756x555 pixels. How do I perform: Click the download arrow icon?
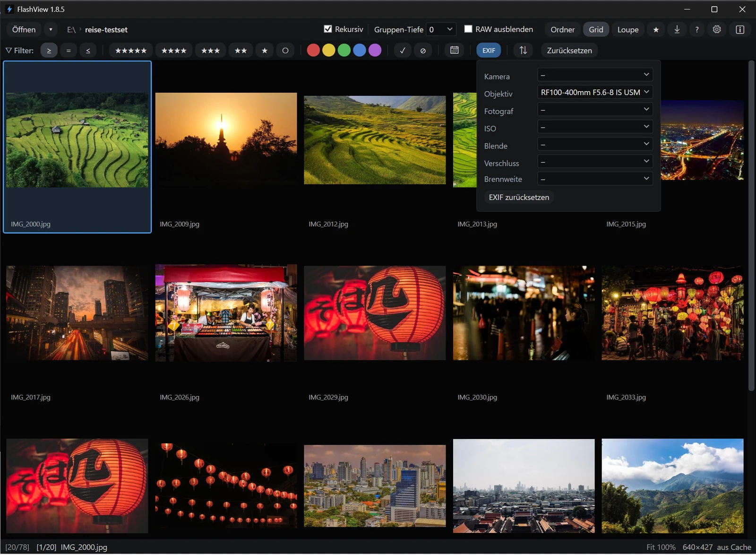tap(677, 29)
